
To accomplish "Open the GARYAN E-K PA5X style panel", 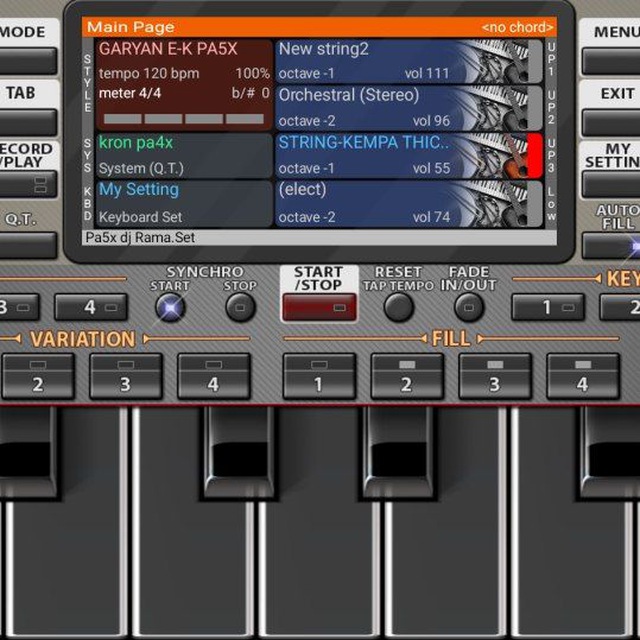I will tap(184, 85).
